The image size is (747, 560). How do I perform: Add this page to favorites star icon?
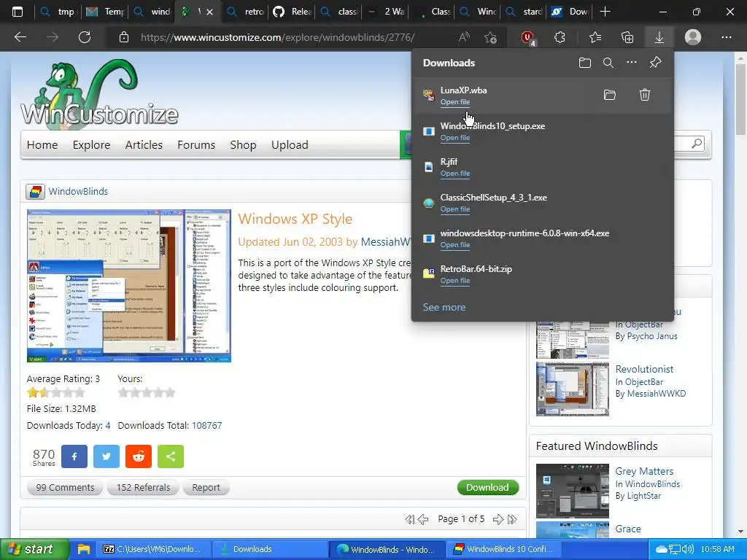click(x=490, y=37)
